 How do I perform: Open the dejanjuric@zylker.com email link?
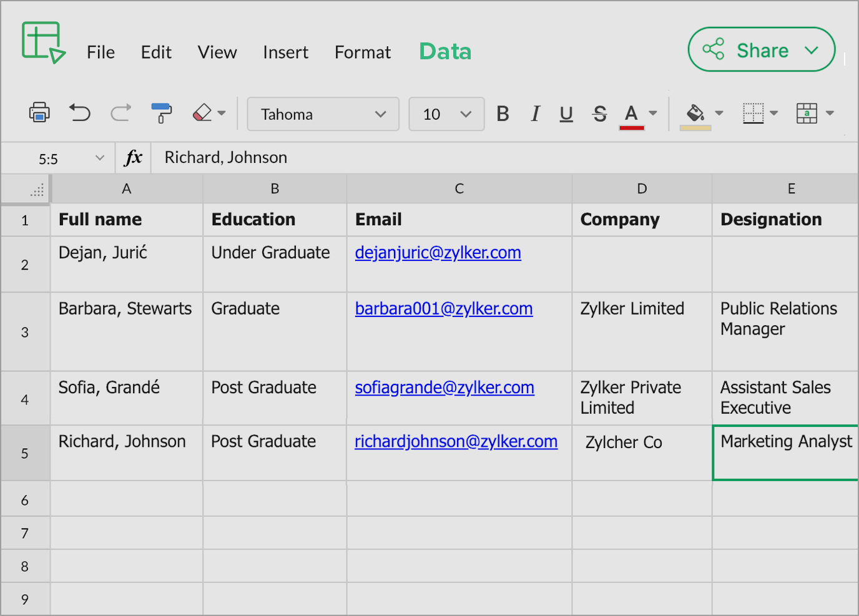[438, 253]
